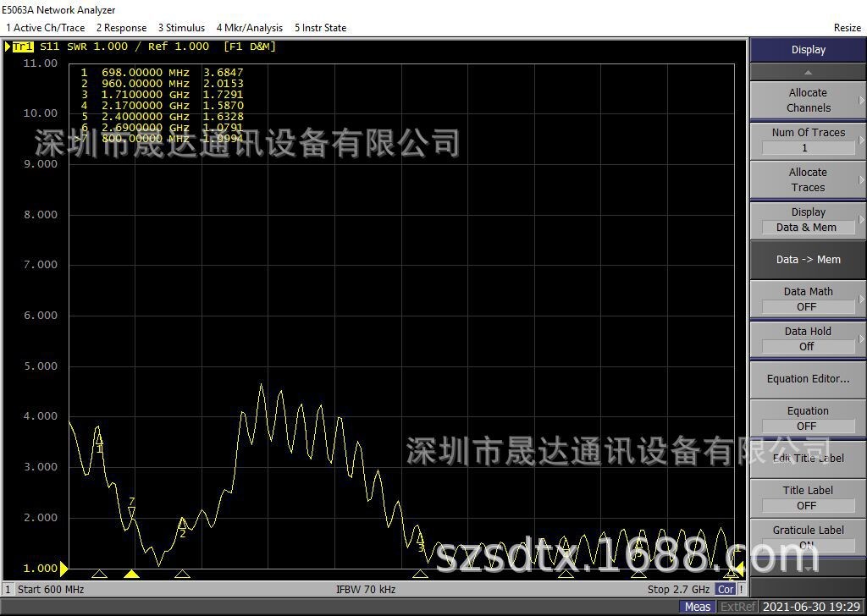Toggle the Equation OFF softkey

click(x=808, y=418)
